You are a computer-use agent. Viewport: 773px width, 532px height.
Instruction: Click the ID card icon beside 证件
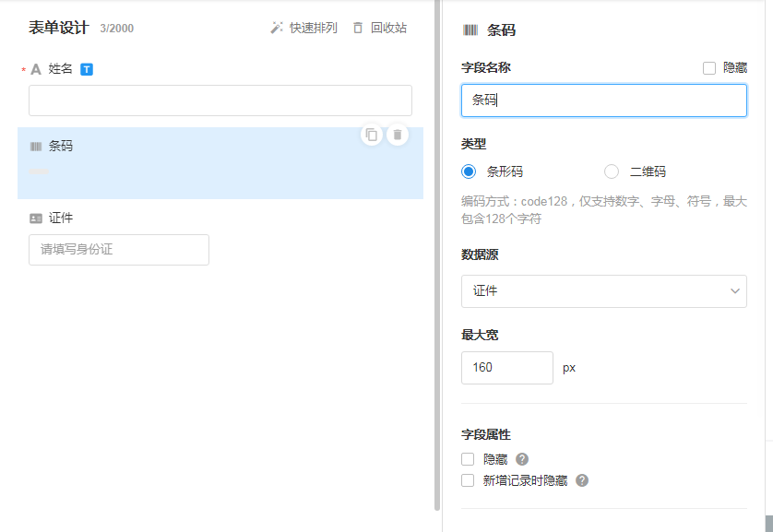pos(36,219)
